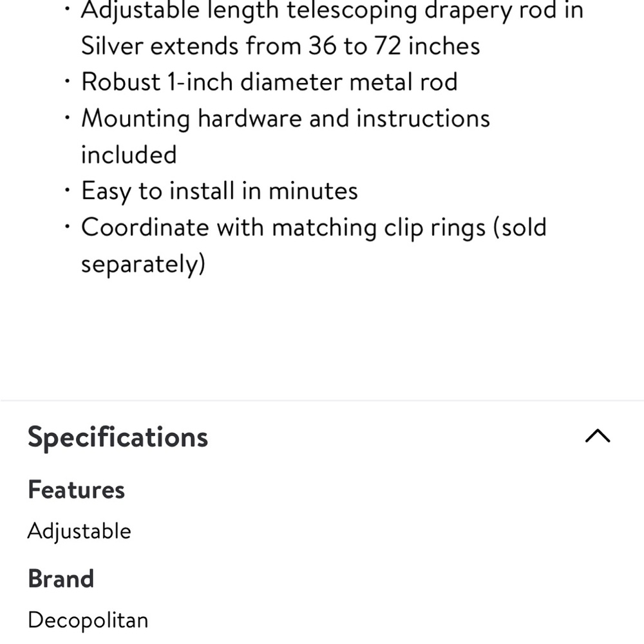This screenshot has width=644, height=644.
Task: Click the 'Silver extends from 36 to 72 inches' line
Action: 281,46
